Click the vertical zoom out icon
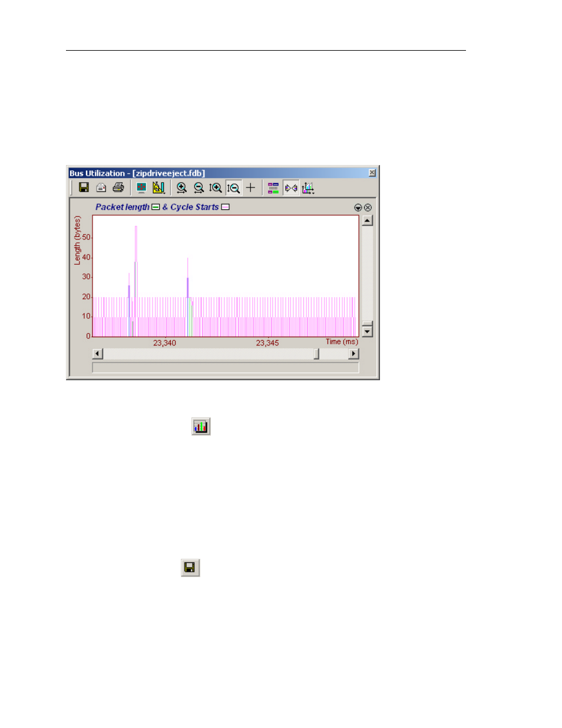The height and width of the screenshot is (728, 562). tap(233, 187)
